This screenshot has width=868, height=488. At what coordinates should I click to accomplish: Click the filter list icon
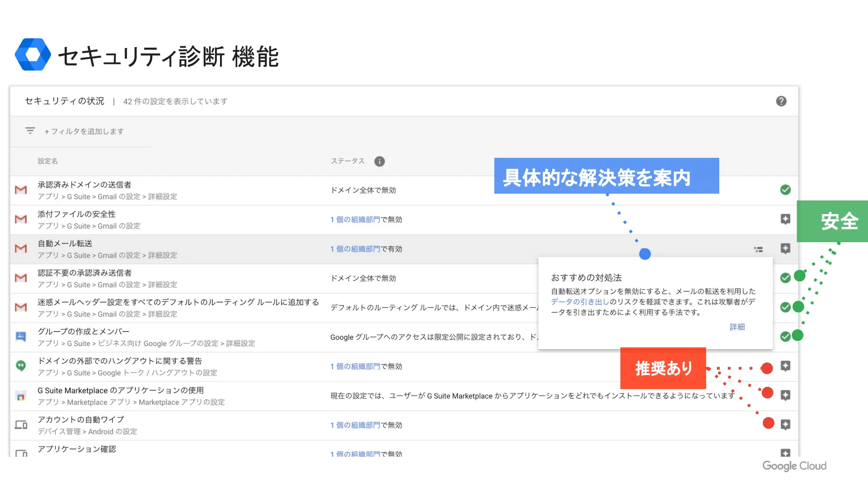pyautogui.click(x=30, y=131)
